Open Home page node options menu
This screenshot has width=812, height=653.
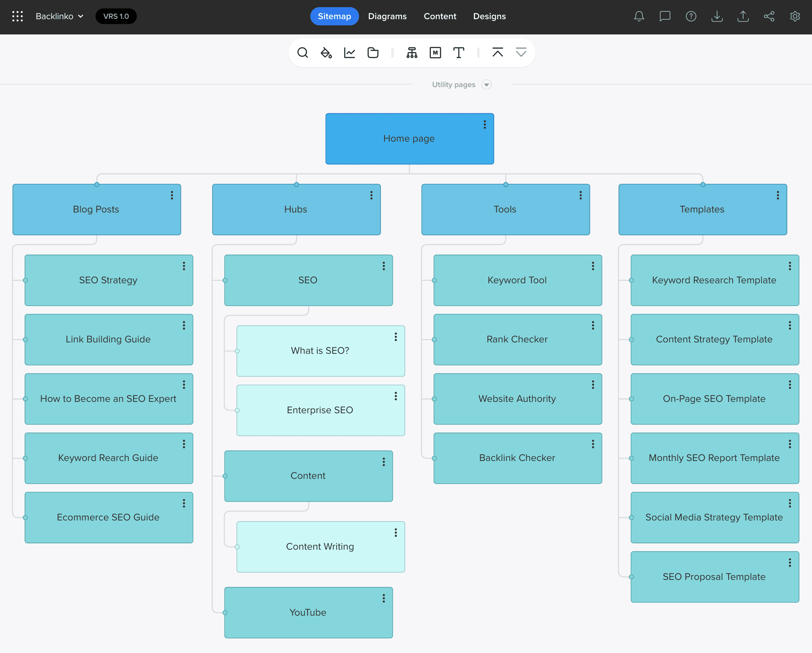click(485, 124)
